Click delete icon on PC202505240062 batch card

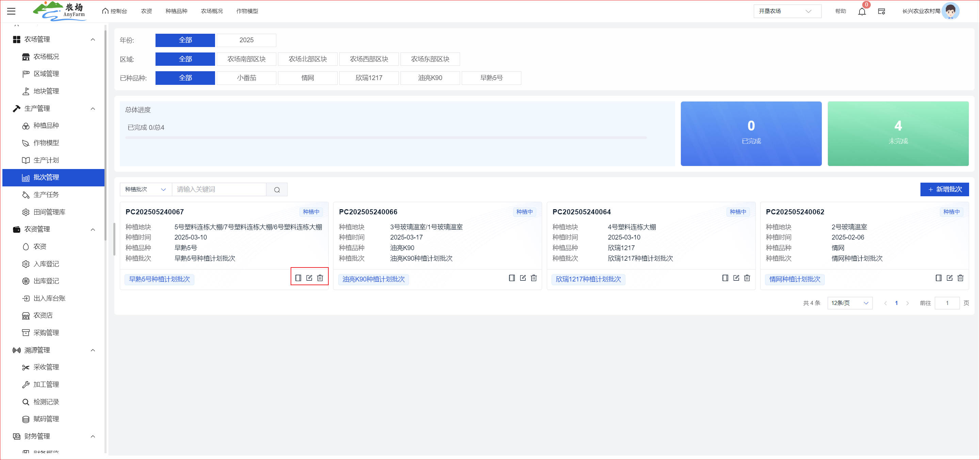(960, 278)
